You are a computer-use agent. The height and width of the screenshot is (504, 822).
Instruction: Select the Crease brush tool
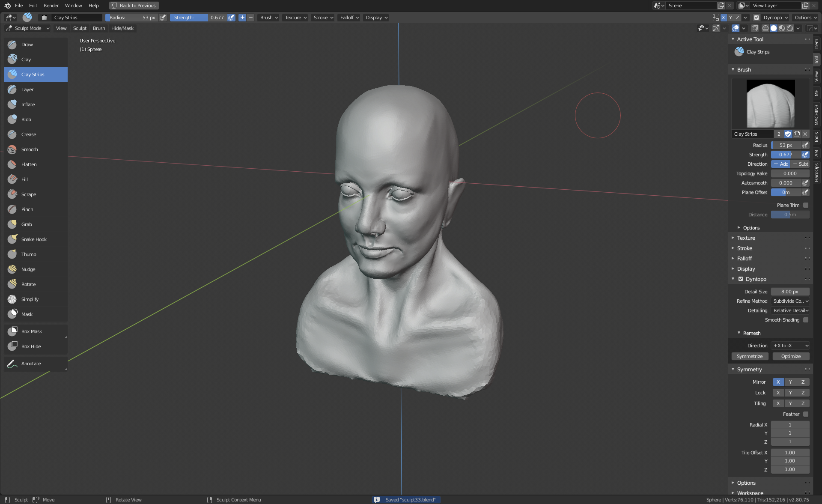[29, 134]
